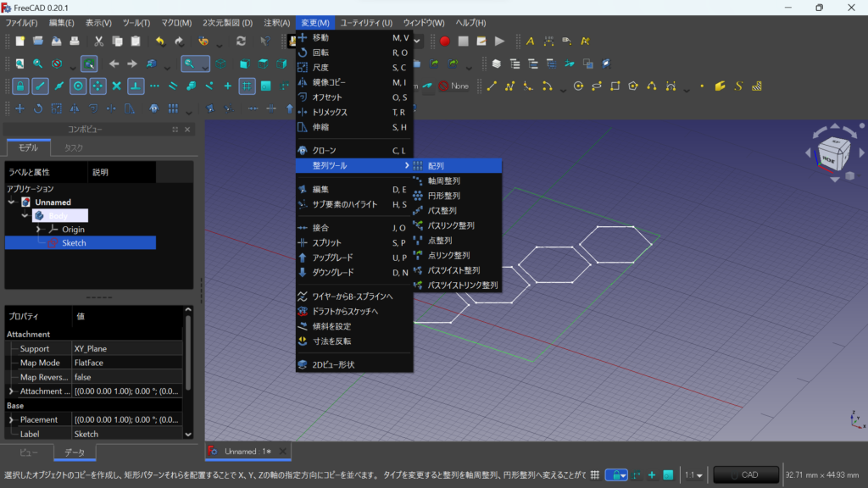Toggle the Snap Lock padlock in the toolbar
The width and height of the screenshot is (868, 488).
(x=20, y=86)
